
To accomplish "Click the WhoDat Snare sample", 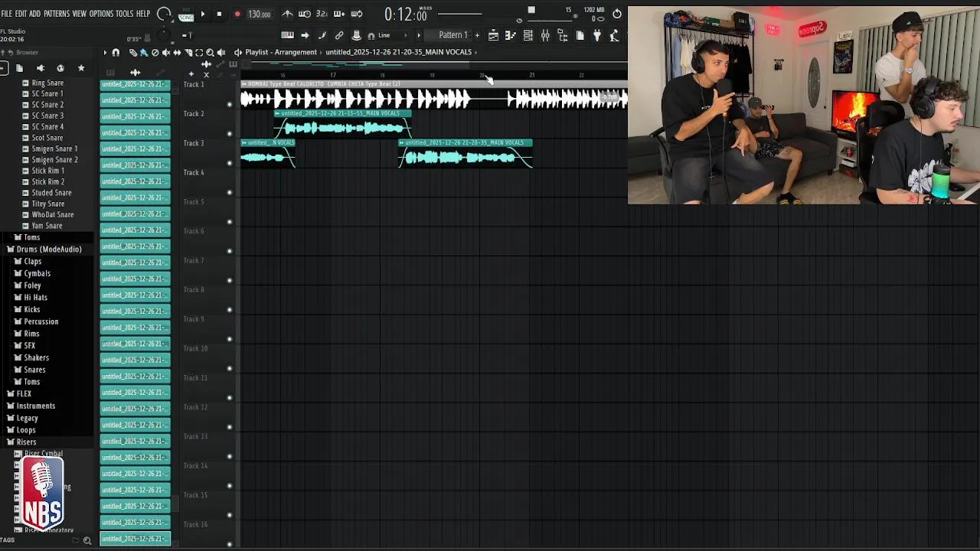I will tap(52, 215).
